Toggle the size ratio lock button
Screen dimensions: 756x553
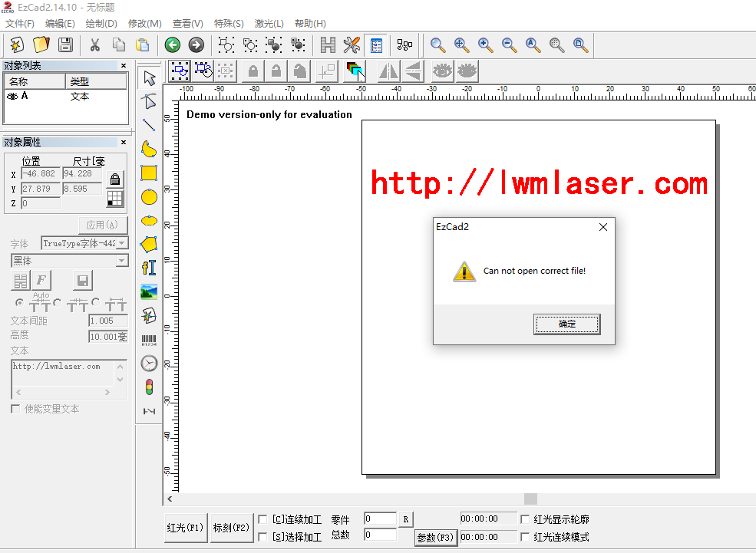115,179
